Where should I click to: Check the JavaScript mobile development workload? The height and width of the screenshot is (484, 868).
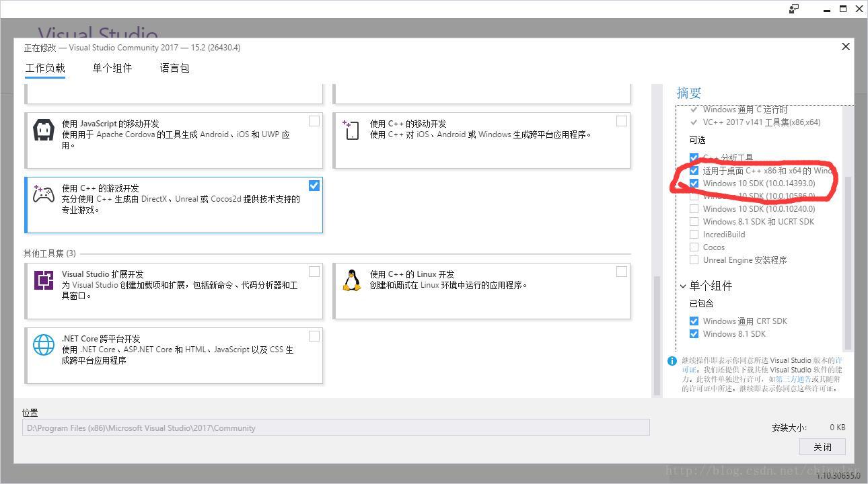tap(314, 121)
